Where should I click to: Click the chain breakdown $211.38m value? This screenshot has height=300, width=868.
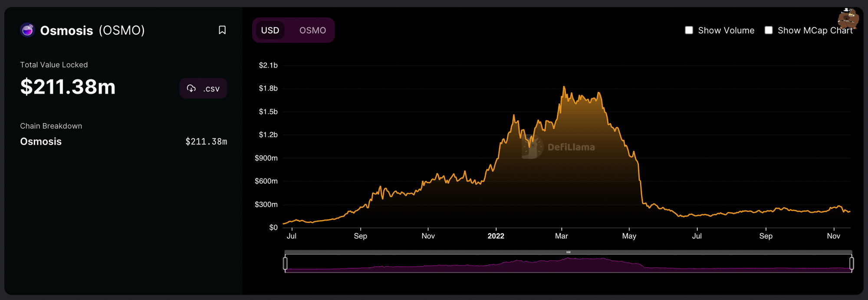pyautogui.click(x=206, y=141)
